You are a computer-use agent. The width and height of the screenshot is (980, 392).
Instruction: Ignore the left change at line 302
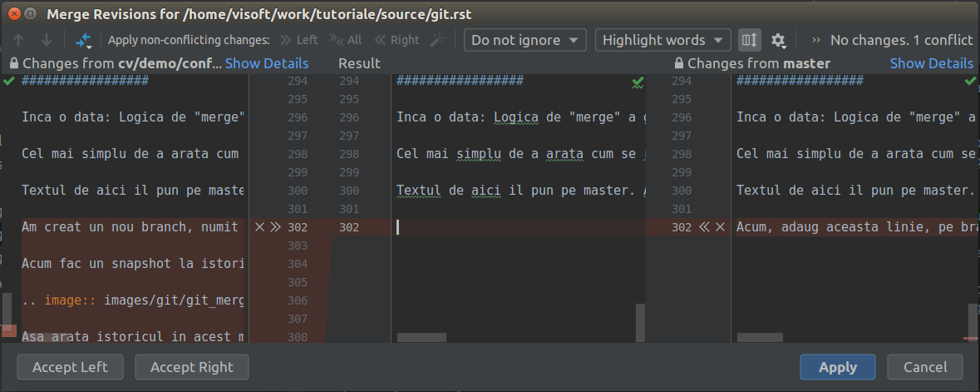[260, 227]
